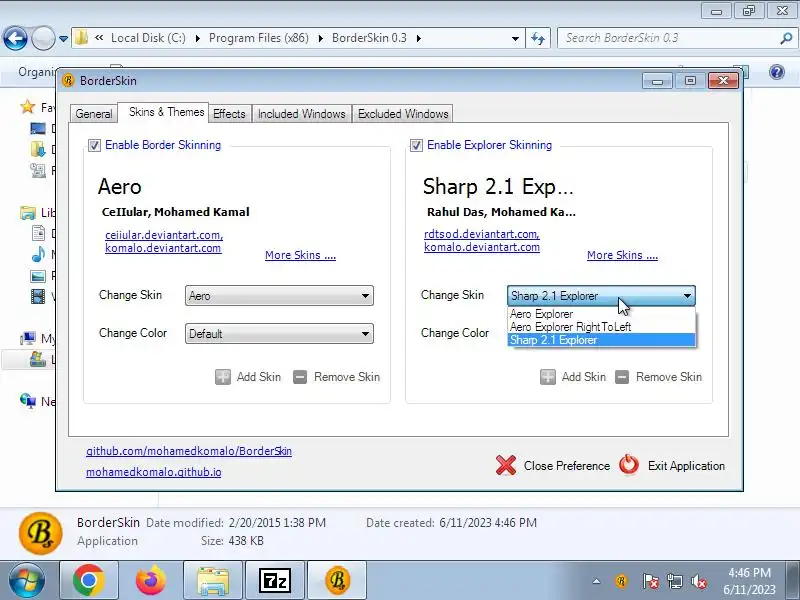800x600 pixels.
Task: Expand arrow after BorderSkin 0.3 breadcrumb
Action: [x=418, y=38]
